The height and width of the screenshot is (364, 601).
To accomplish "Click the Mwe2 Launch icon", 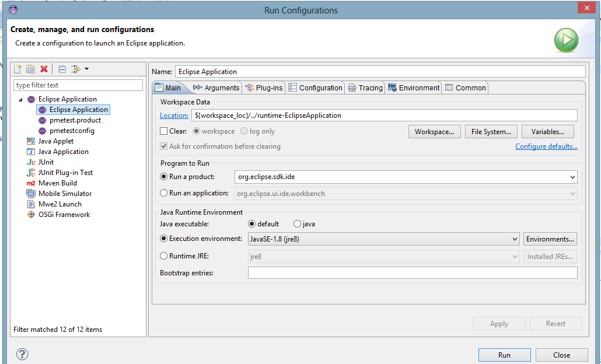I will pos(31,204).
